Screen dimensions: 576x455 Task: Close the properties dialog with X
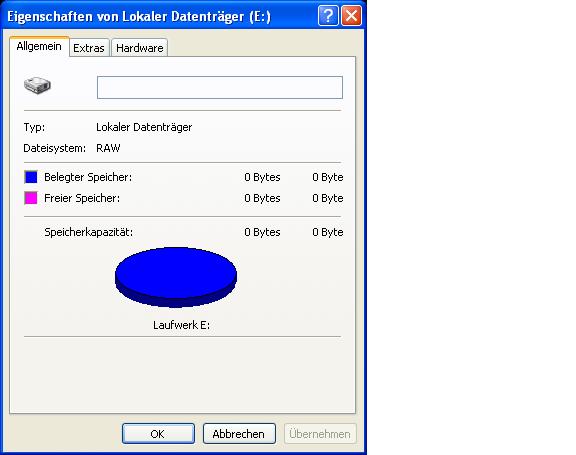(352, 16)
